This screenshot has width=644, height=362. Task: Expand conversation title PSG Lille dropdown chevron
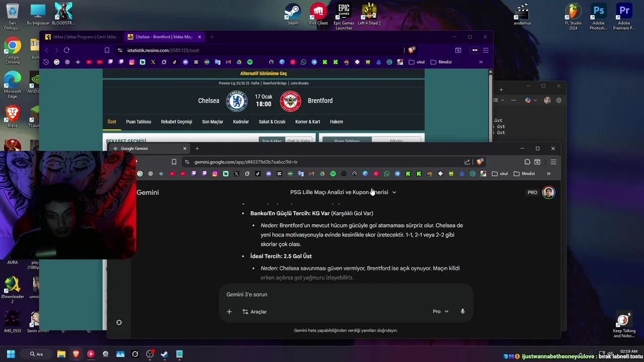394,193
